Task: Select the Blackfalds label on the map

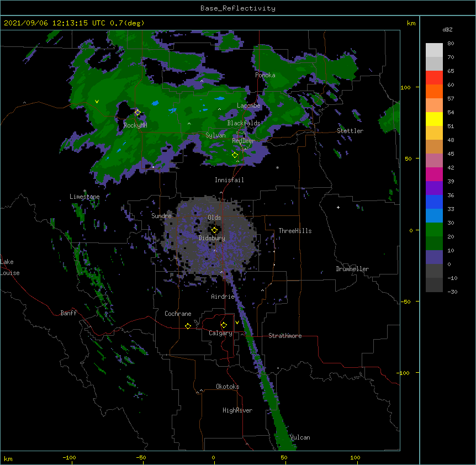Action: (x=244, y=123)
